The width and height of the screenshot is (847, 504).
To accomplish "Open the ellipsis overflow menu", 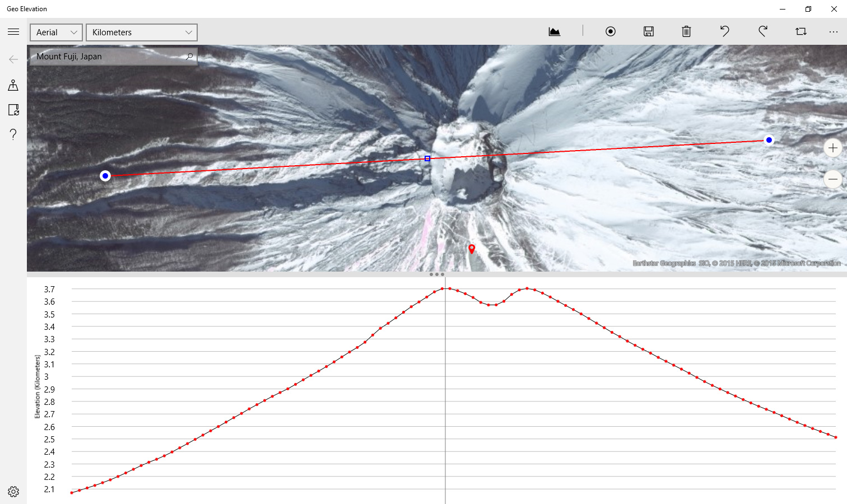I will 834,32.
